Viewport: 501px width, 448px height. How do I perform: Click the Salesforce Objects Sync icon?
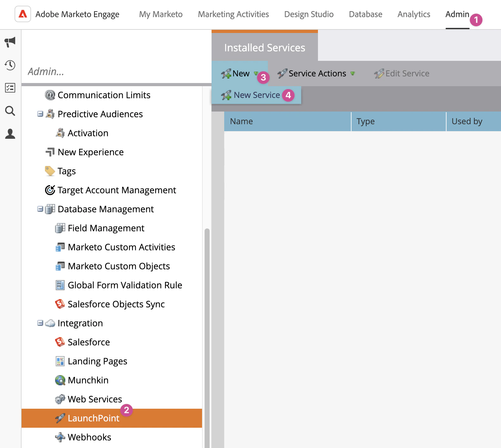60,304
